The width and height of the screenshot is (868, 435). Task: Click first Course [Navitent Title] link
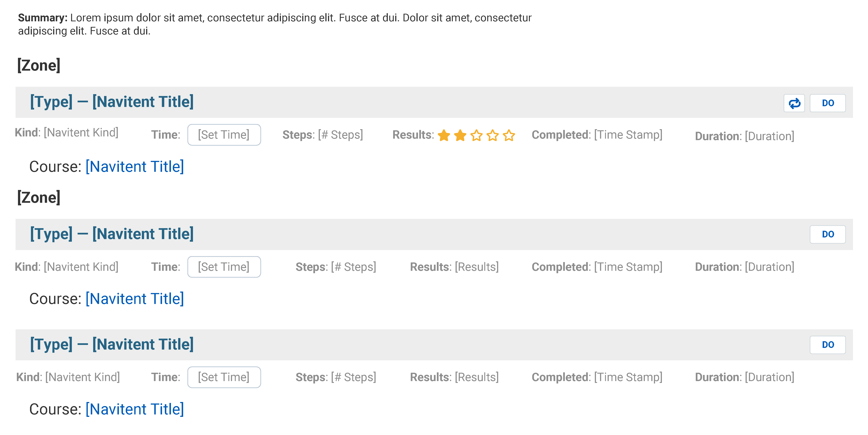pyautogui.click(x=135, y=167)
